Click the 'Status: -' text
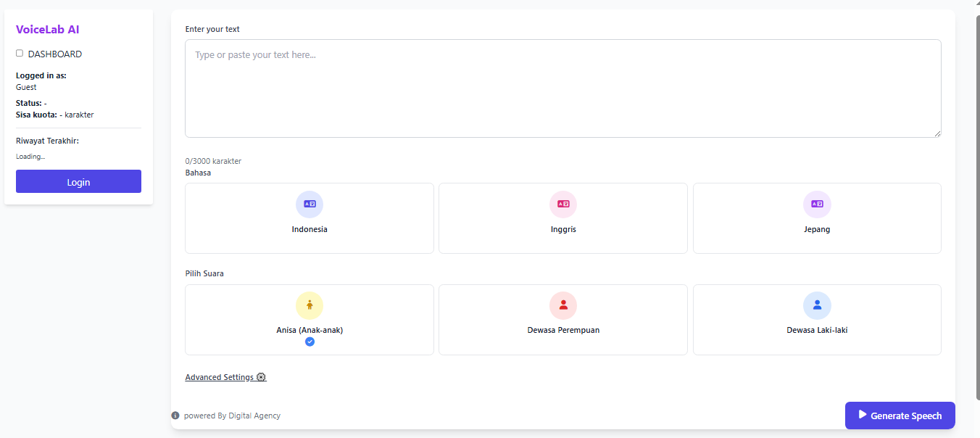The width and height of the screenshot is (980, 438). click(x=31, y=103)
